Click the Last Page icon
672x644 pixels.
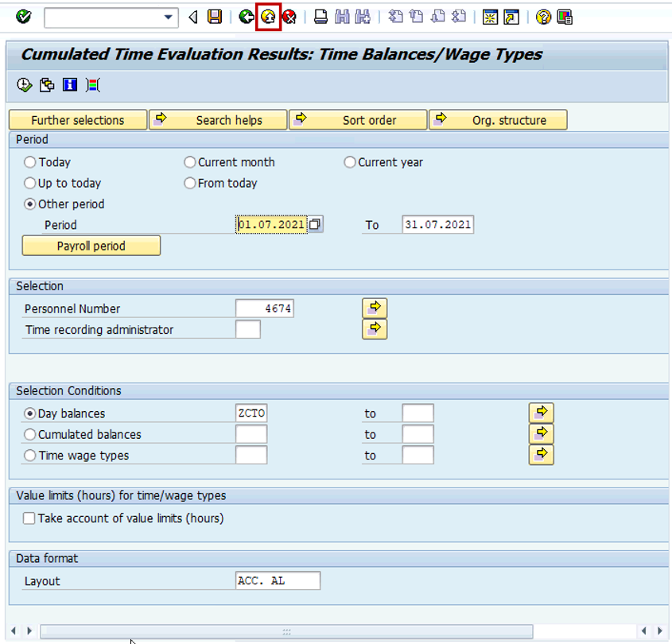point(459,17)
